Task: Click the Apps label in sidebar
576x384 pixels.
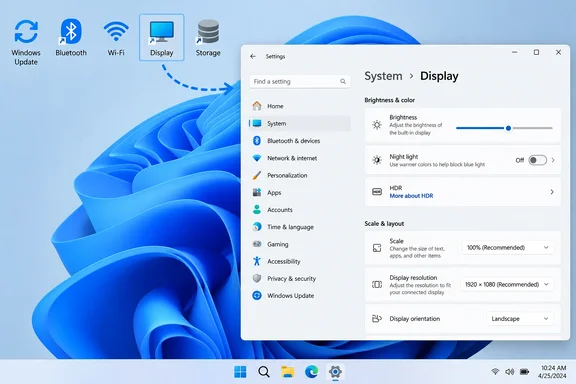Action: click(274, 193)
